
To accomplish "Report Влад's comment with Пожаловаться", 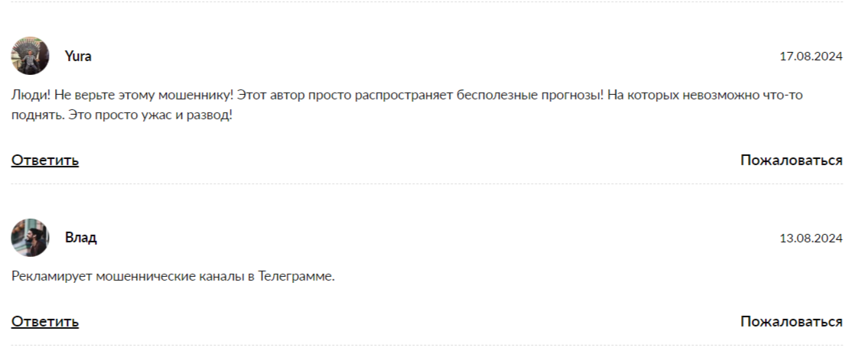I will coord(792,322).
